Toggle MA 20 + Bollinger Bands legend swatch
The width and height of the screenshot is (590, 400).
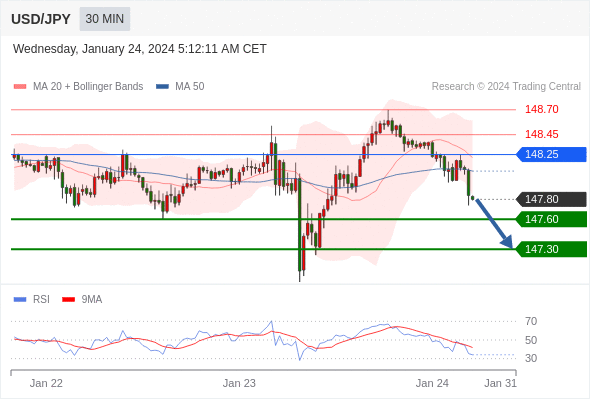click(20, 87)
